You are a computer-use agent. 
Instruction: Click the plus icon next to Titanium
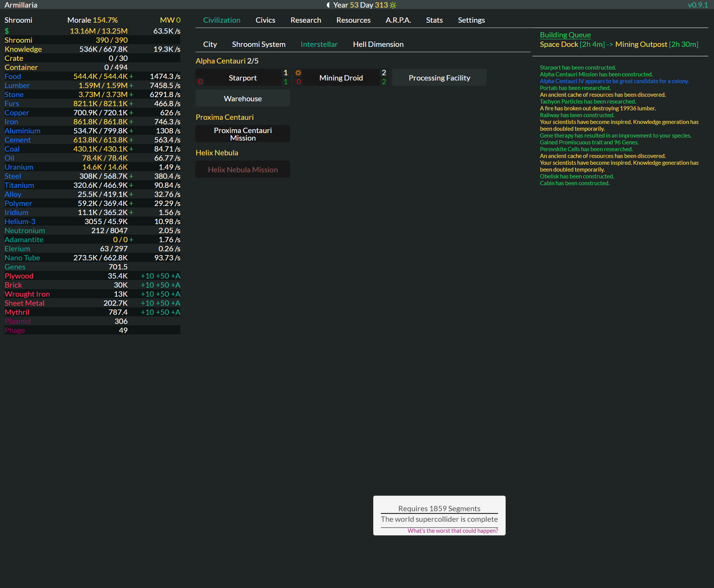pos(131,185)
